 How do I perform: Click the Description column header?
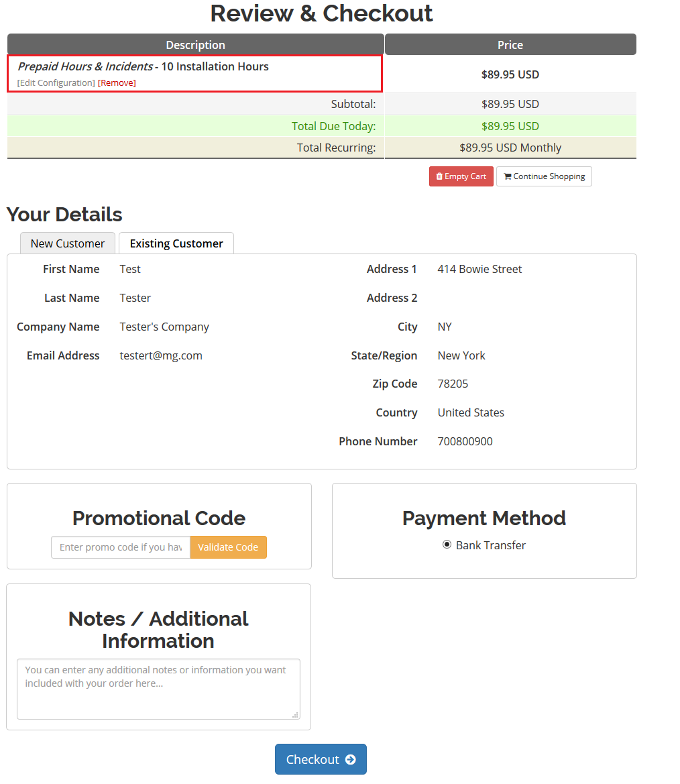[196, 45]
